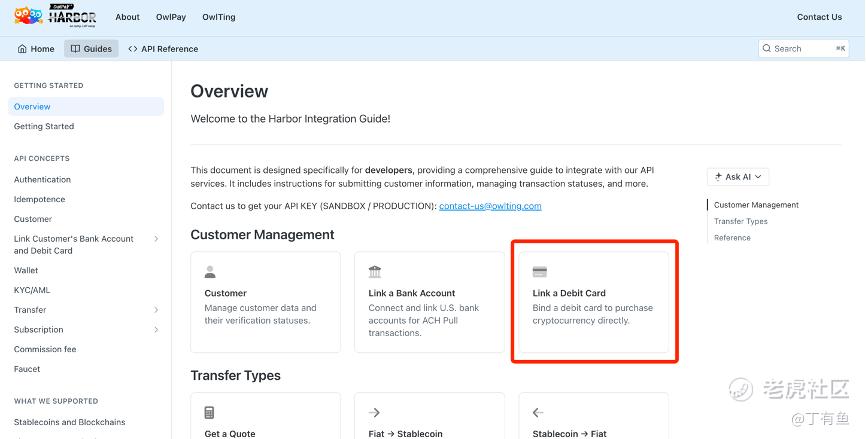Viewport: 866px width, 439px height.
Task: Open the Link a Bank Account card
Action: coord(429,302)
